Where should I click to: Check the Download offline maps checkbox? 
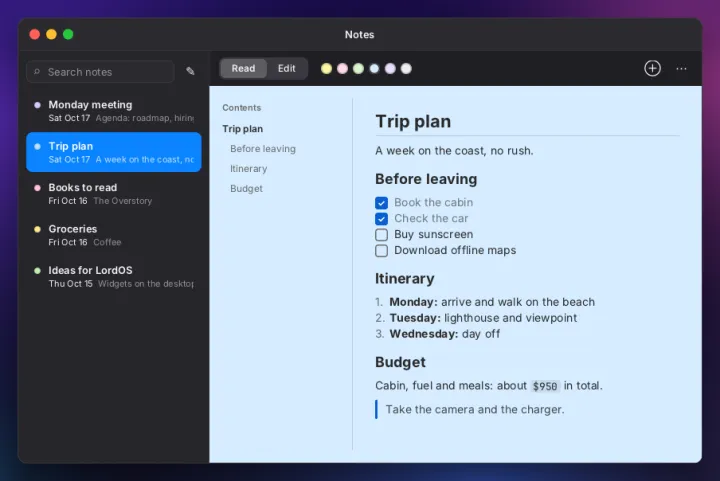click(x=381, y=251)
